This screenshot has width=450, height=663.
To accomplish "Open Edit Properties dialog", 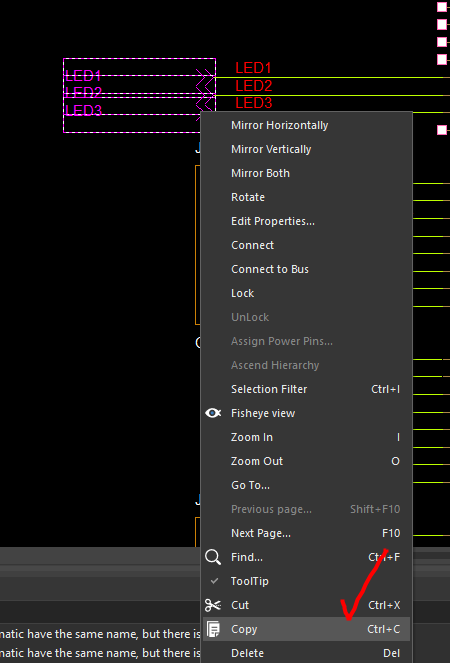I will 306,221.
